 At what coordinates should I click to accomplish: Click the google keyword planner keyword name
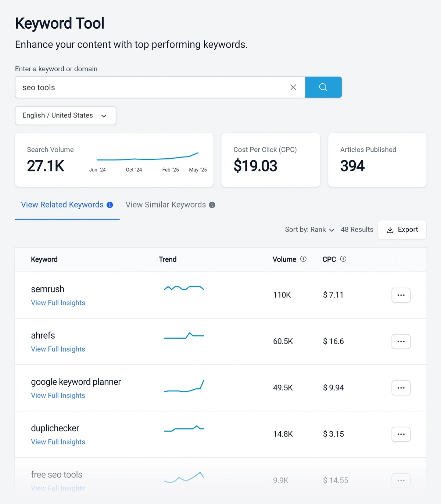pos(76,382)
